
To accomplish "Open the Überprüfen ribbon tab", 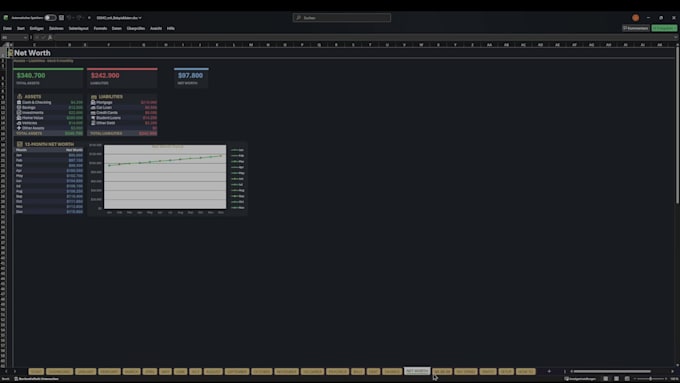I will pyautogui.click(x=136, y=28).
